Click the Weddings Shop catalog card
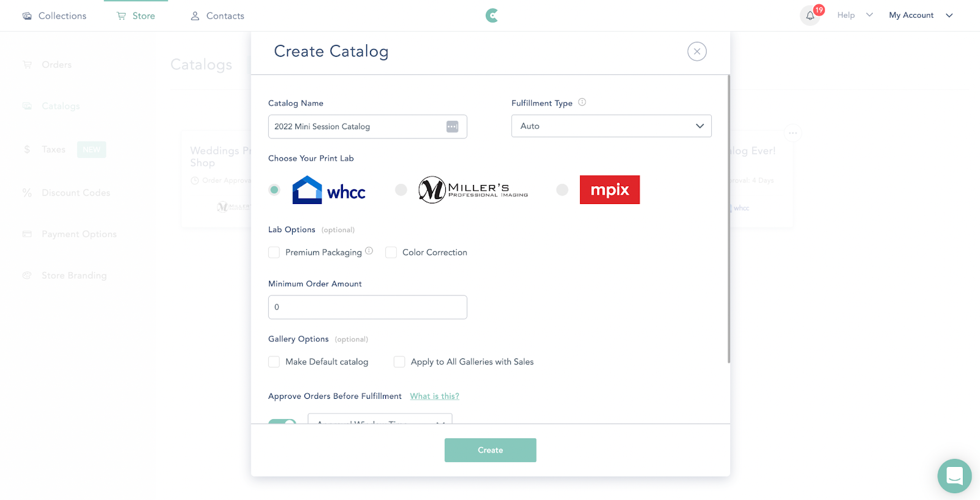980x500 pixels. click(216, 179)
